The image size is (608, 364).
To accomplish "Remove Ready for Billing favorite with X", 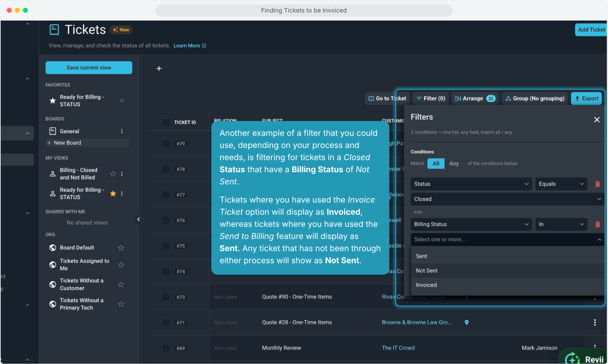I will [x=122, y=101].
